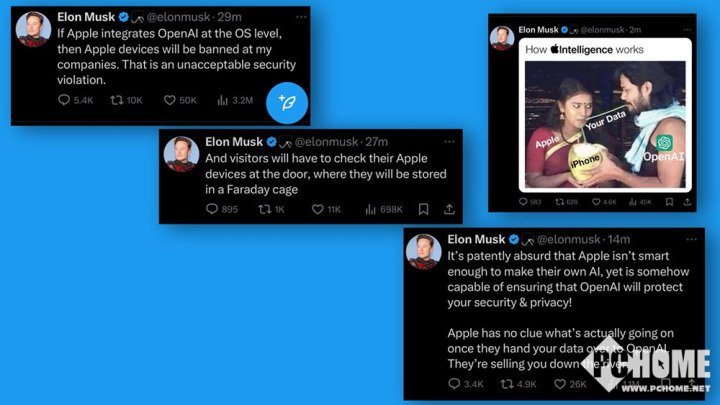Open the @elonmusk handle on 14m tweet
Image resolution: width=720 pixels, height=405 pixels.
(568, 239)
